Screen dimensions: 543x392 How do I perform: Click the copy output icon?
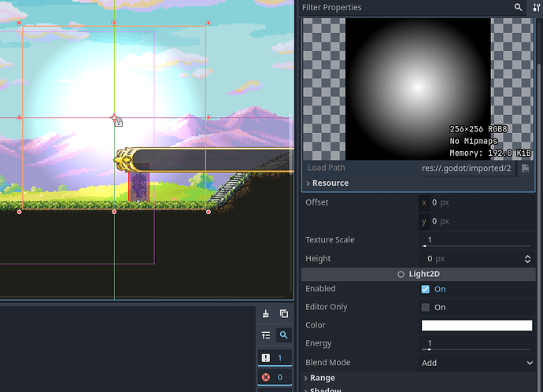283,313
